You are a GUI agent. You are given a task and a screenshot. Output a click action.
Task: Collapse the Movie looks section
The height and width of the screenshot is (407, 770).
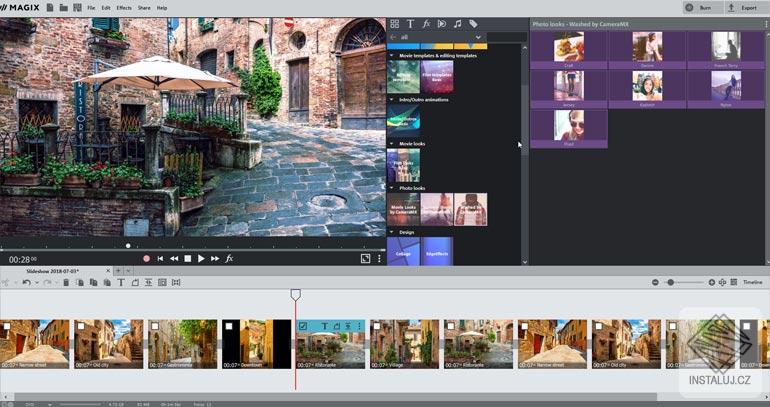(x=392, y=144)
